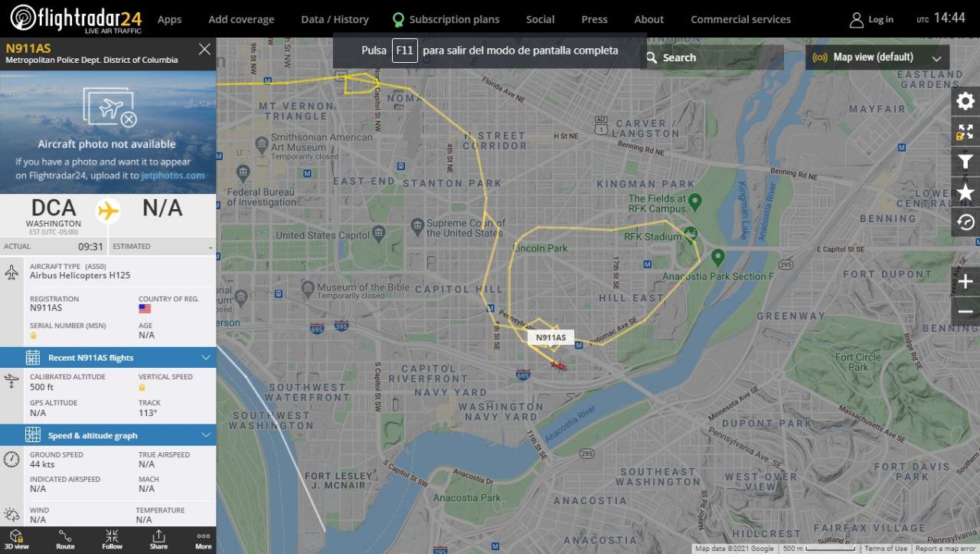The height and width of the screenshot is (554, 980).
Task: Open the Subscription plans menu item
Action: point(446,19)
